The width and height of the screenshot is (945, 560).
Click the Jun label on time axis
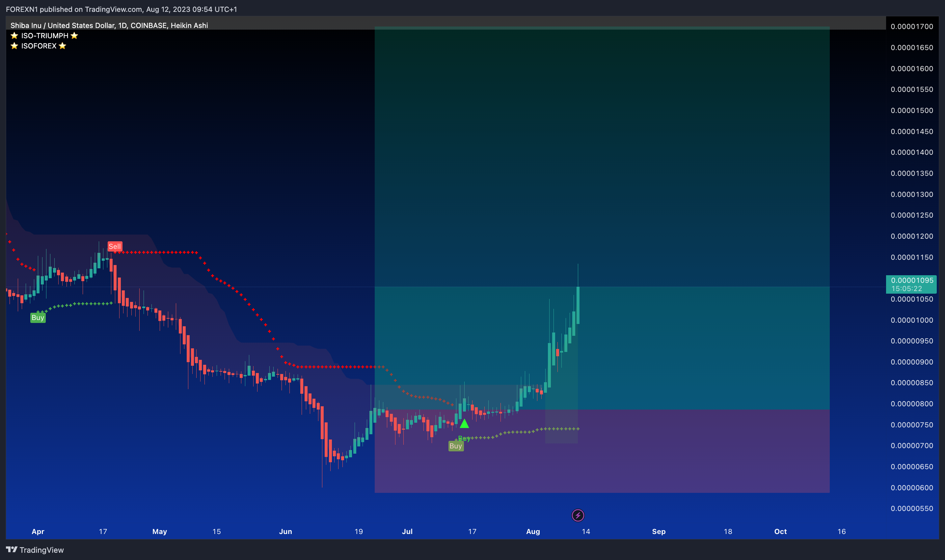tap(285, 531)
